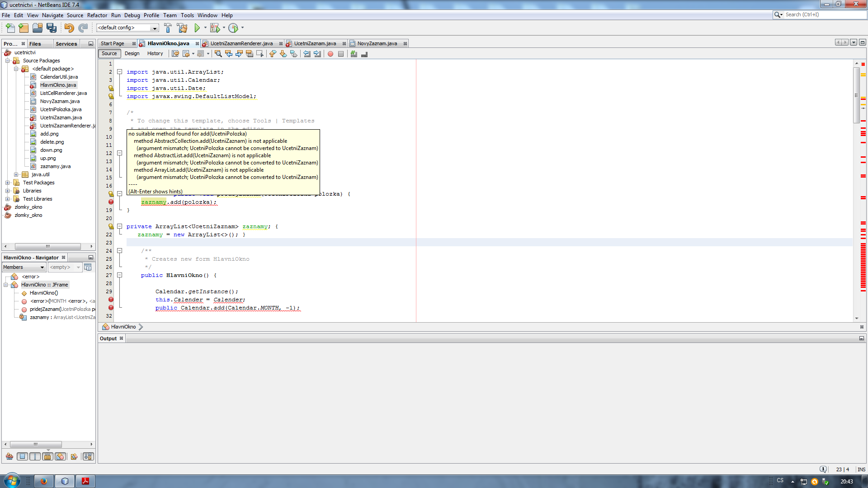Switch to Design view button
868x488 pixels.
(x=132, y=54)
